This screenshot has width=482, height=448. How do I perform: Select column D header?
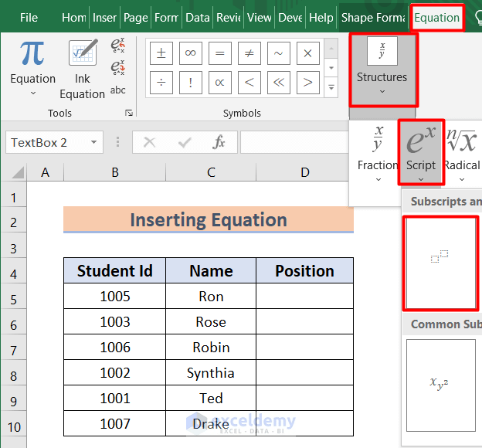[305, 172]
